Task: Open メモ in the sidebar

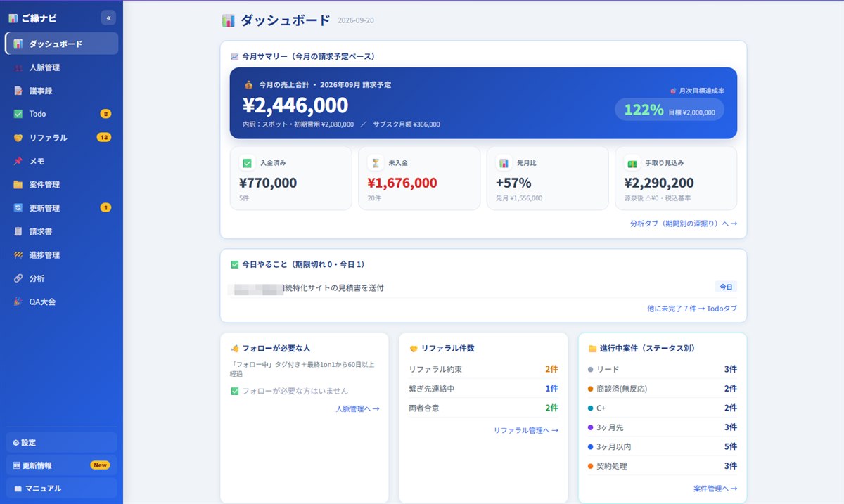Action: point(61,161)
